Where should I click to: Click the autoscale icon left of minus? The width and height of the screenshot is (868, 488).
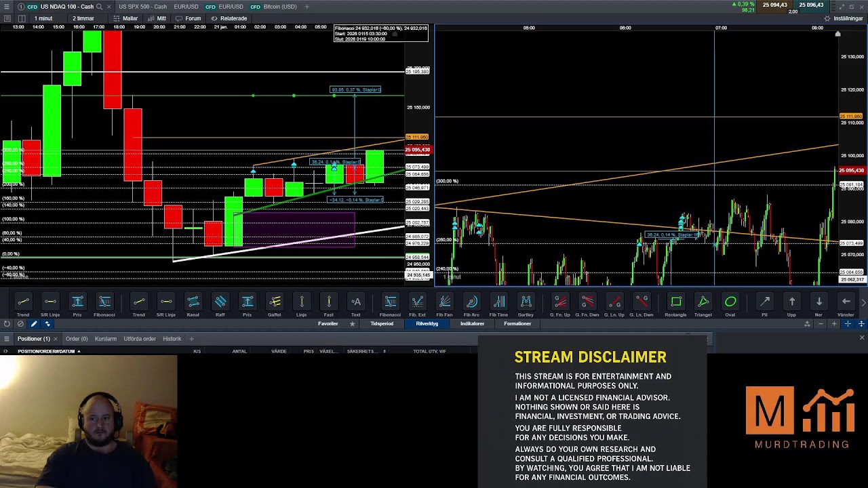pyautogui.click(x=807, y=324)
